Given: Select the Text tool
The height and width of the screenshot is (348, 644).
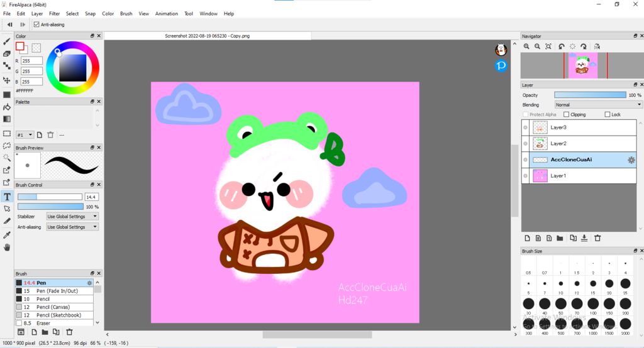Looking at the screenshot, I should 7,197.
